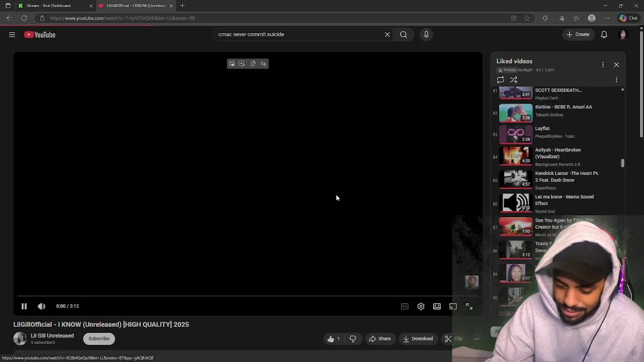Dislike the video
The image size is (644, 362).
tap(353, 339)
